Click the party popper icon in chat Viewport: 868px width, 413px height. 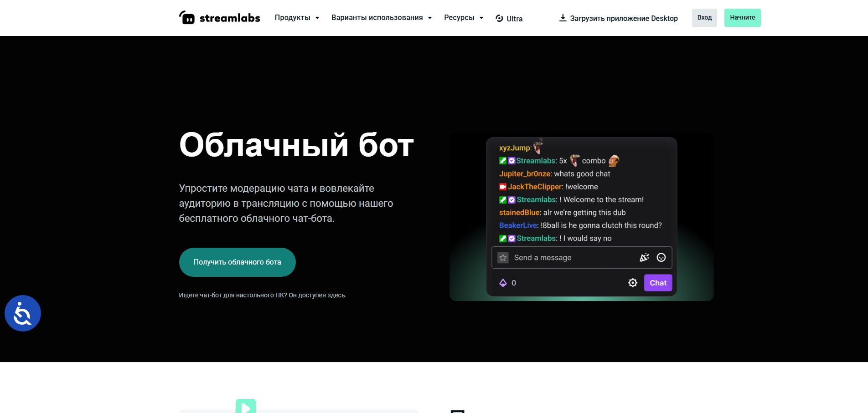[644, 258]
